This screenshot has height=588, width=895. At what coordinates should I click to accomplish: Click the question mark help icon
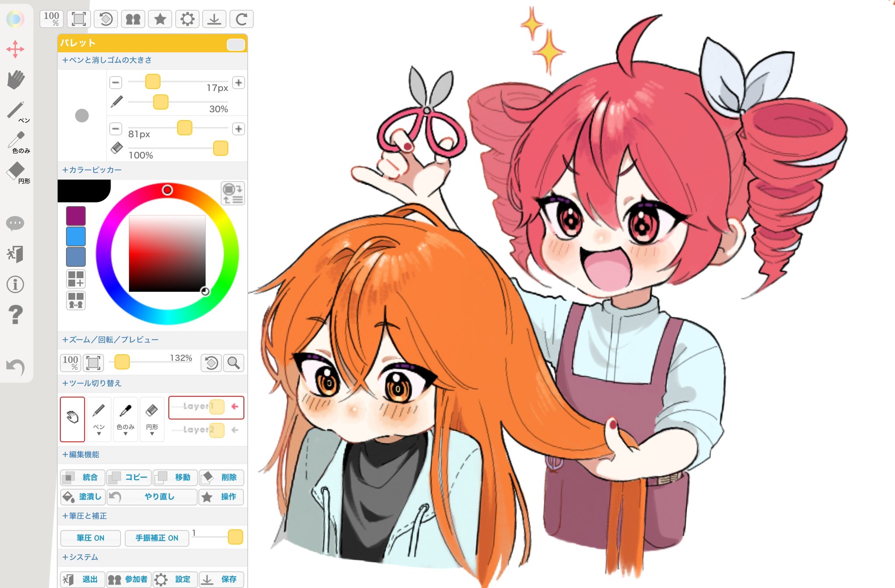[15, 315]
